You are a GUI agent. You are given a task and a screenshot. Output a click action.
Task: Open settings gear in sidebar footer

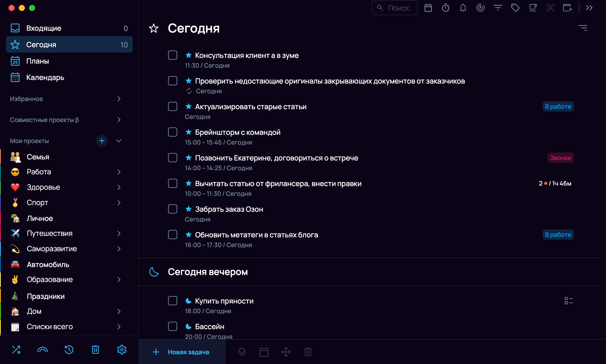tap(122, 350)
